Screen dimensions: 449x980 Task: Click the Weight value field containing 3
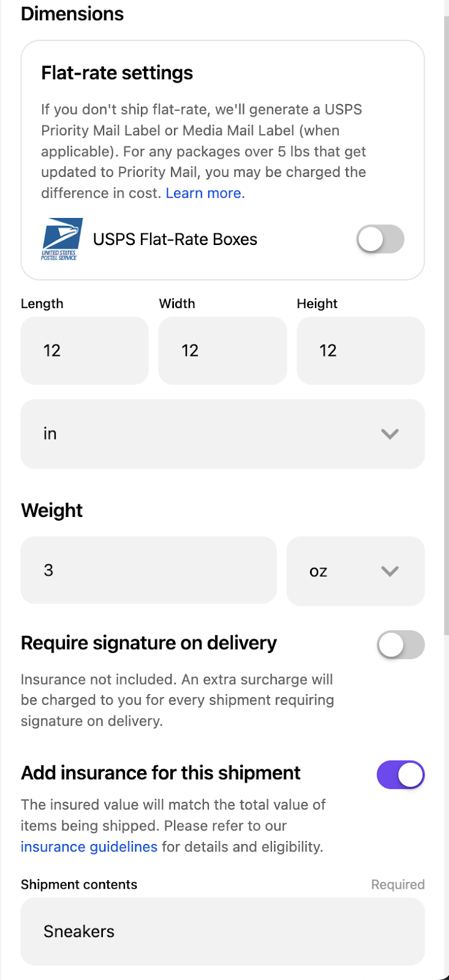point(148,571)
